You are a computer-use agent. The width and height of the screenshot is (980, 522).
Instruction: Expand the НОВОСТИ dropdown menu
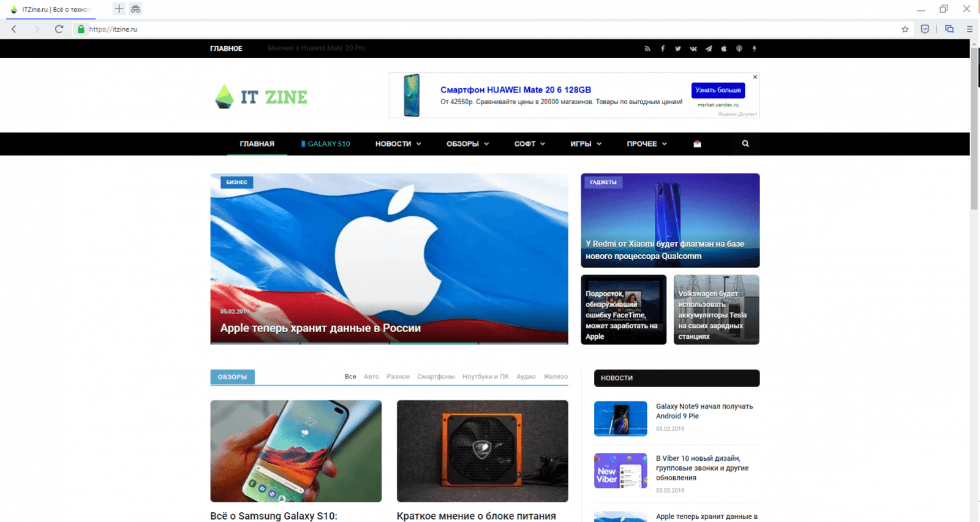[398, 144]
